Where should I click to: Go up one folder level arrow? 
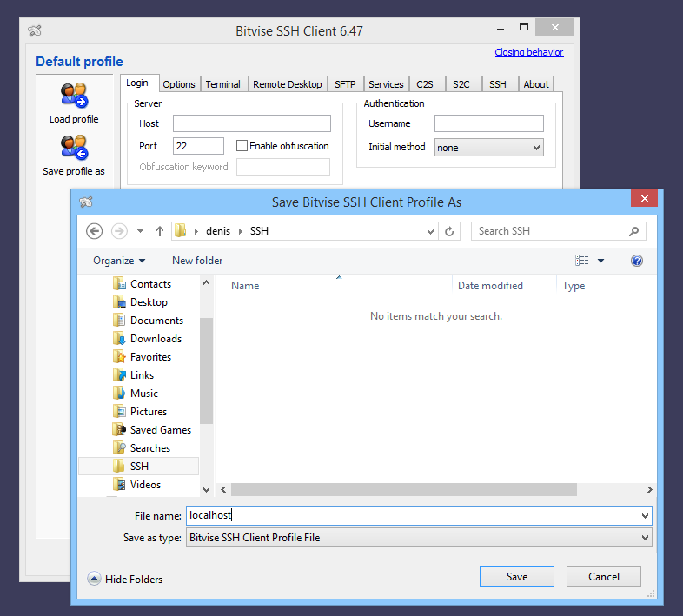(160, 231)
